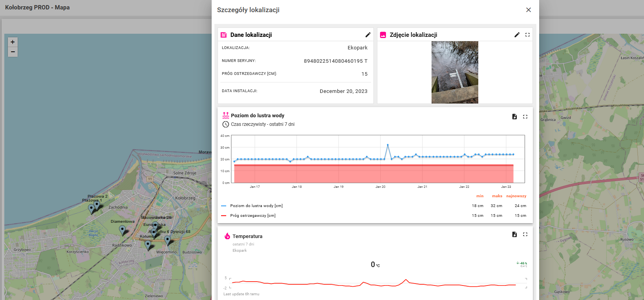Select the Diamentowa map marker
Image resolution: width=644 pixels, height=300 pixels.
click(x=122, y=230)
